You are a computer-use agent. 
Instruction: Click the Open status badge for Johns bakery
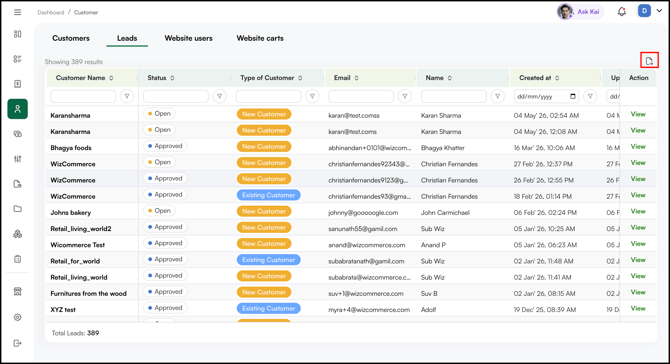159,211
